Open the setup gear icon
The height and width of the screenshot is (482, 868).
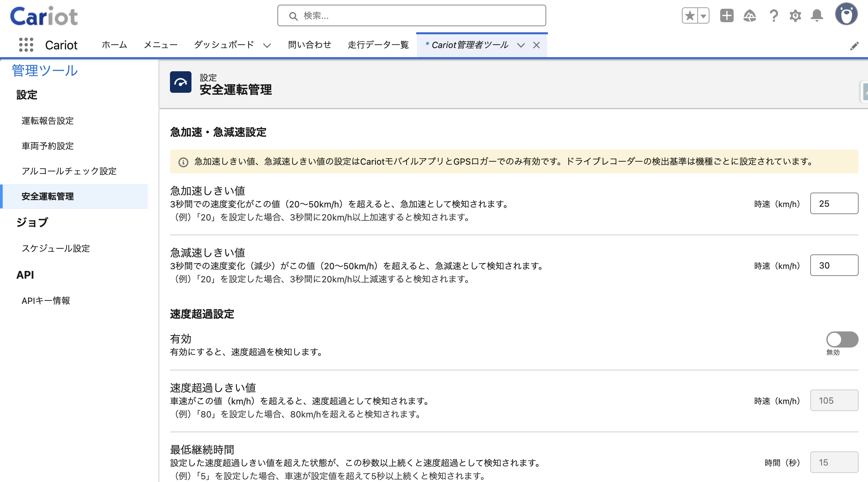(795, 15)
